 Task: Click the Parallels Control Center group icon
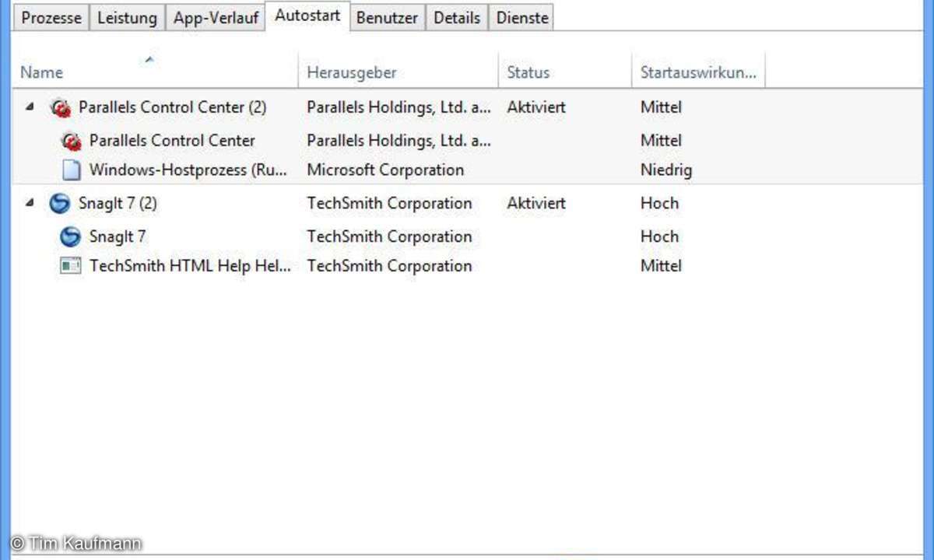pyautogui.click(x=61, y=108)
